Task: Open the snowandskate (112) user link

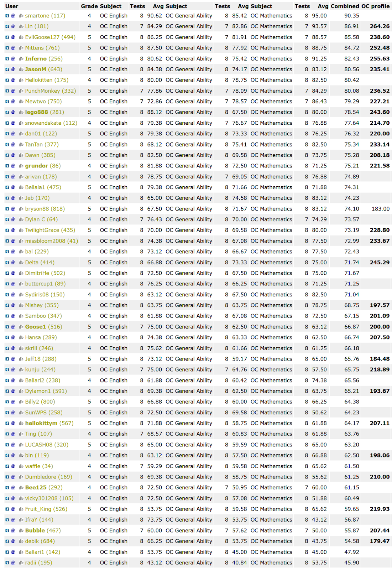Action: pyautogui.click(x=51, y=123)
